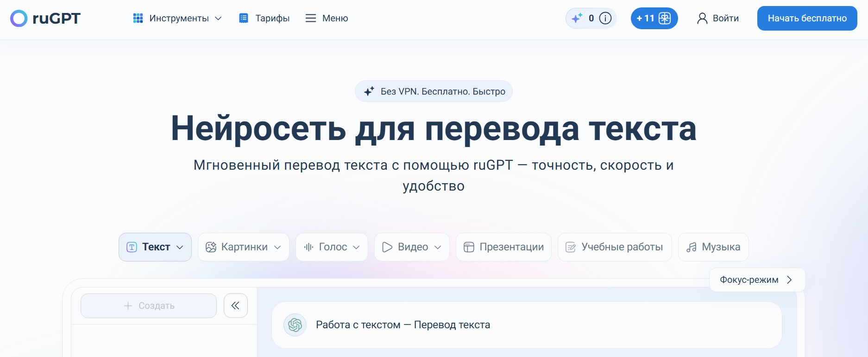Expand the Картинки dropdown chevron
This screenshot has width=868, height=357.
277,247
